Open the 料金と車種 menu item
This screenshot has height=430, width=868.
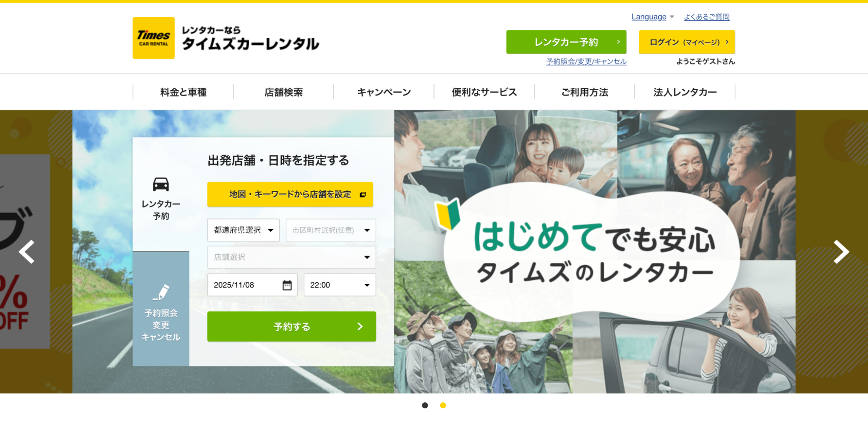[183, 92]
